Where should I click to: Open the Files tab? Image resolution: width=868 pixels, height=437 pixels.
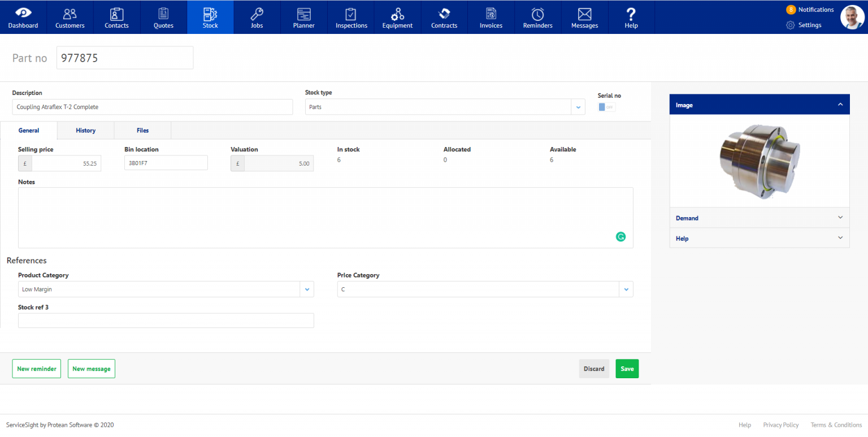142,130
